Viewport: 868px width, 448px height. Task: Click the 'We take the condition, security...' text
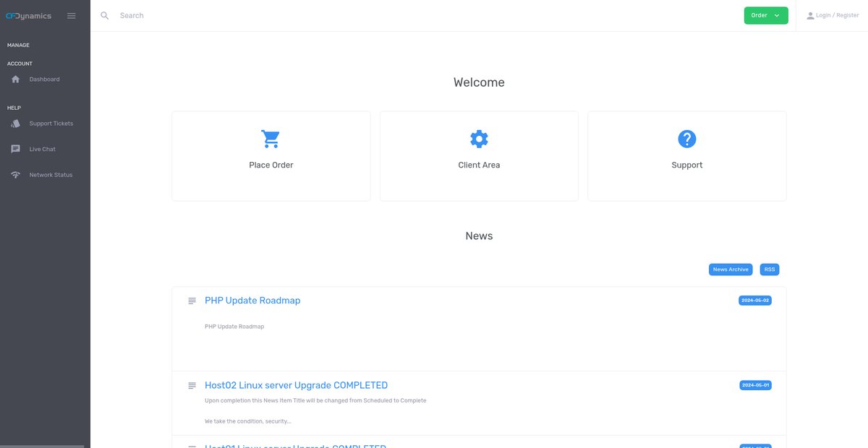248,421
